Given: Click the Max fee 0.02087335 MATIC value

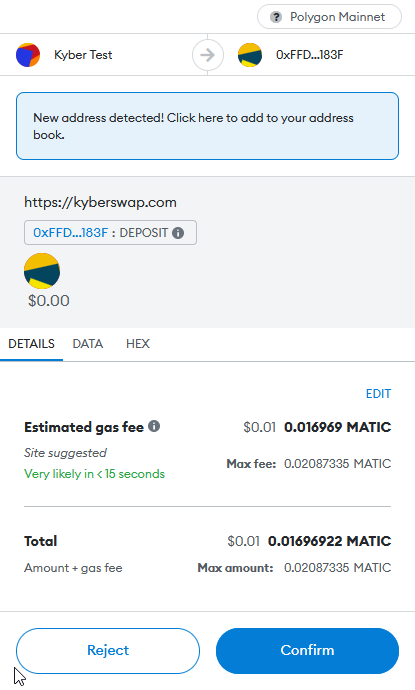Looking at the screenshot, I should point(338,464).
